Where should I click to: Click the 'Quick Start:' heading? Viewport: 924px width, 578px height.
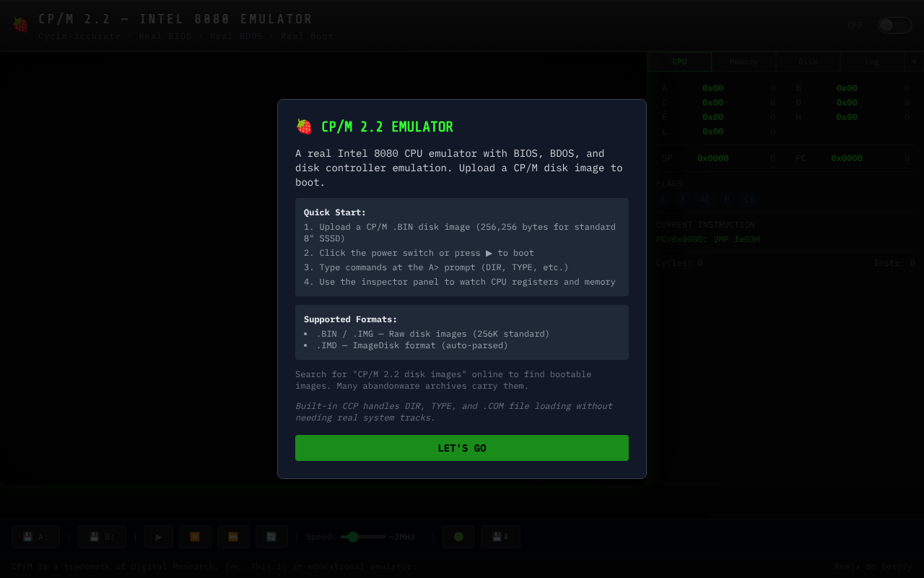pos(335,212)
